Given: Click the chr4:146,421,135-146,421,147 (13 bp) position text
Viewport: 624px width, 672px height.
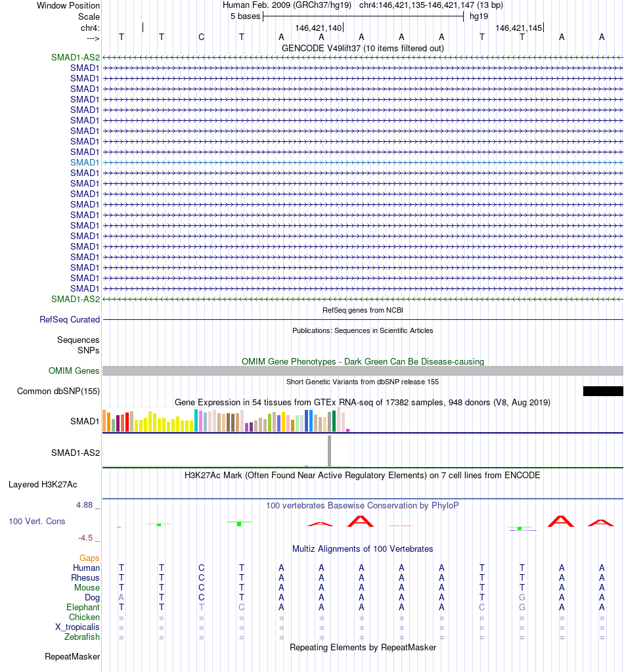Looking at the screenshot, I should 431,5.
